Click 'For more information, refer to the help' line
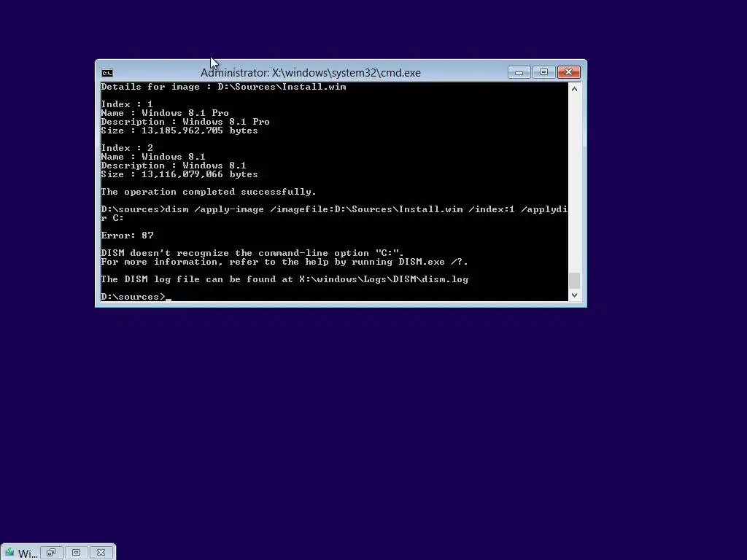 click(x=285, y=262)
